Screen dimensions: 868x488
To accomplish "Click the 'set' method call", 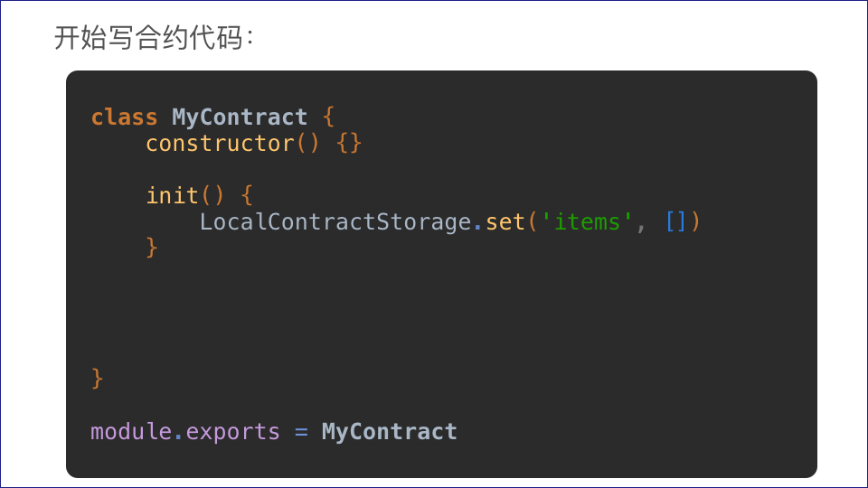I will click(505, 221).
